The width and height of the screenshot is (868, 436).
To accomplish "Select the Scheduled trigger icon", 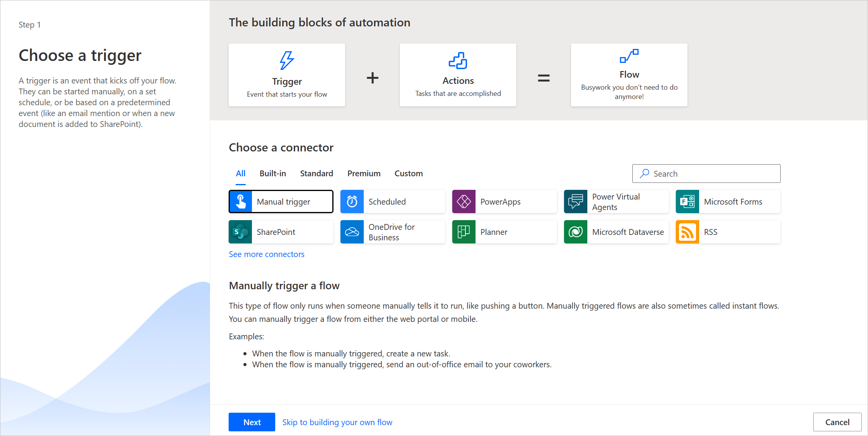I will pos(352,201).
